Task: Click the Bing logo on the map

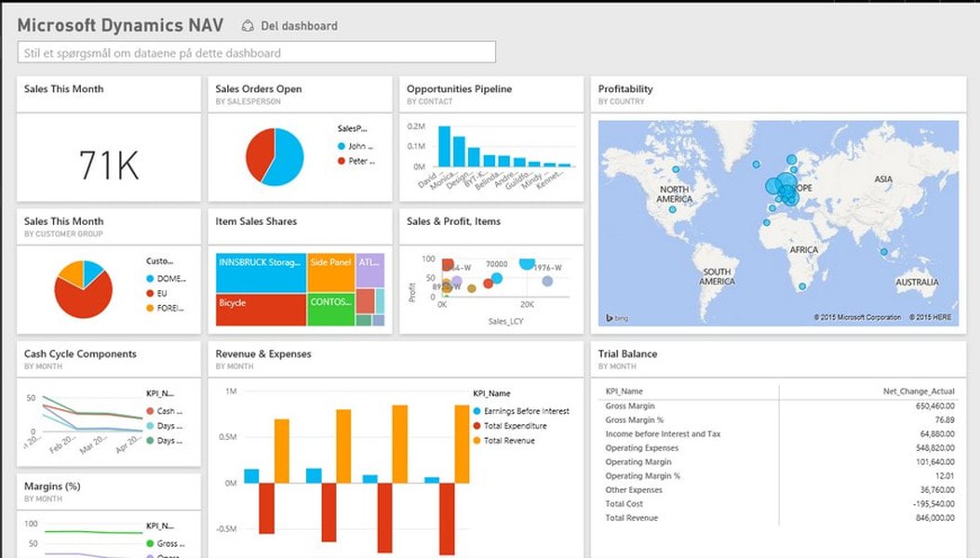Action: coord(617,318)
